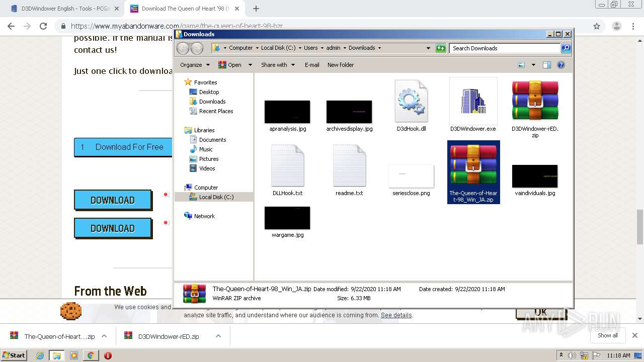
Task: Type in the Search Downloads field
Action: pos(505,48)
